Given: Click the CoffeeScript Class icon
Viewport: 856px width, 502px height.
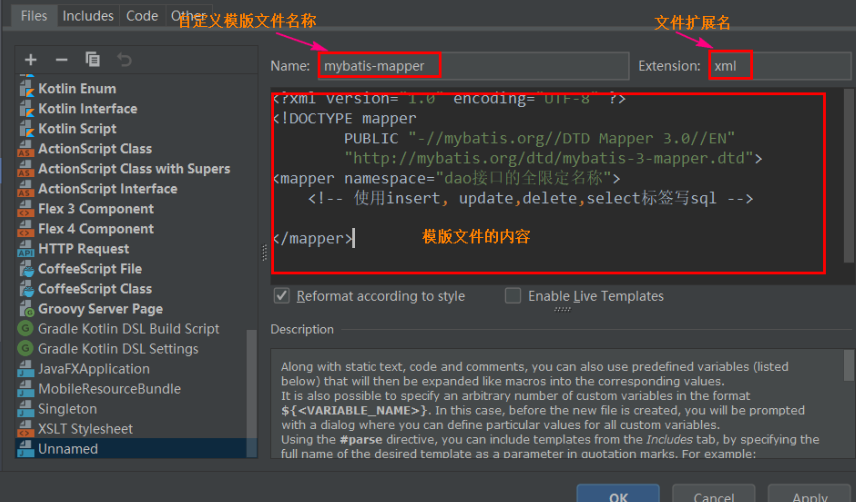Looking at the screenshot, I should [x=26, y=289].
